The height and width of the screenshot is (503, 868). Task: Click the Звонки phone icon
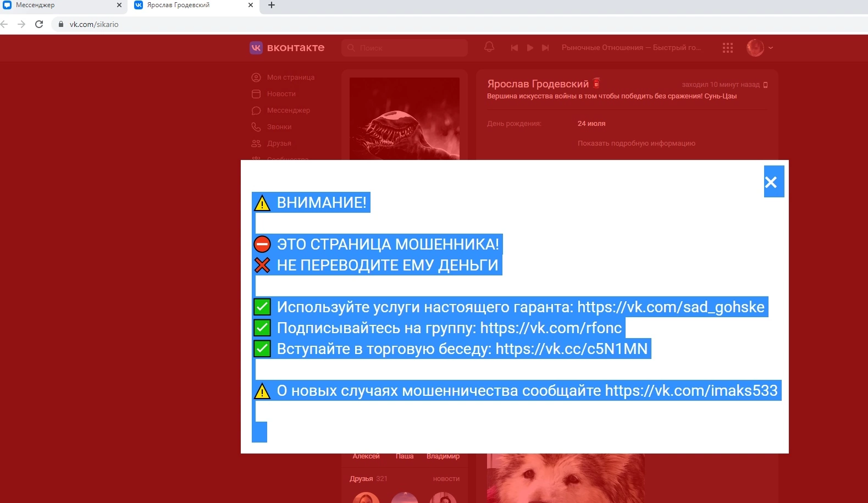coord(256,127)
